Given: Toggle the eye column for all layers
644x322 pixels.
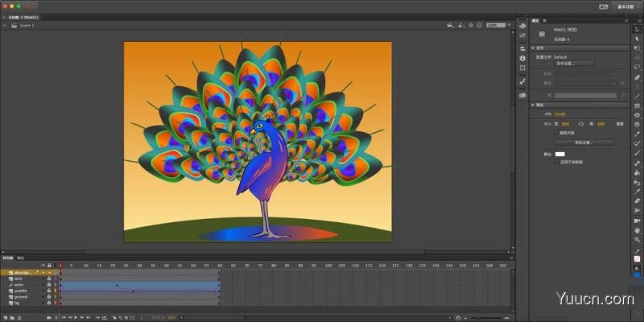Looking at the screenshot, I should [x=43, y=266].
